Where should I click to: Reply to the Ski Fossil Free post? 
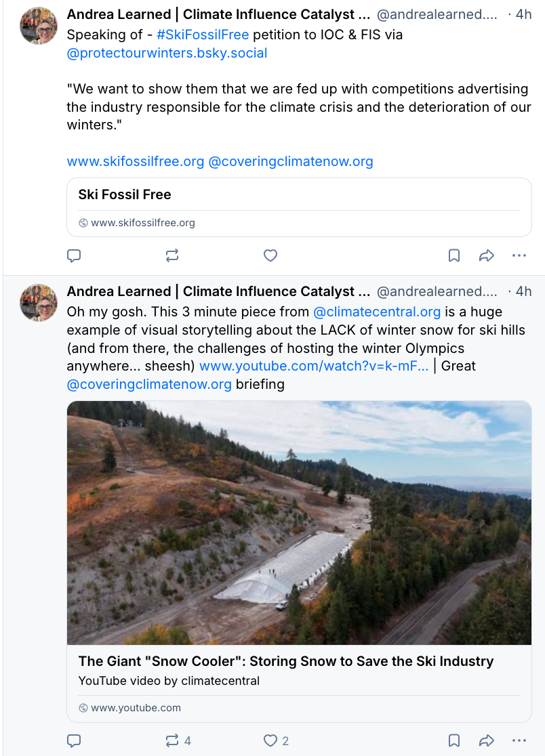(x=75, y=255)
